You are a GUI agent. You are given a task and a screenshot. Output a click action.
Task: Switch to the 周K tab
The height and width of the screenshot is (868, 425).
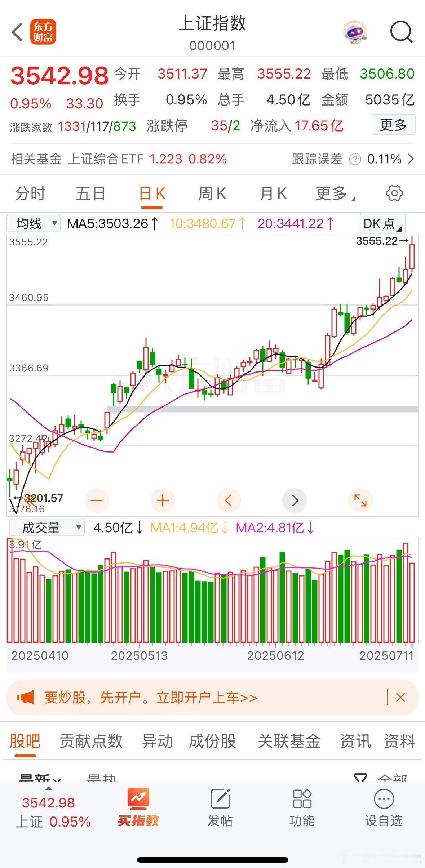pos(212,193)
